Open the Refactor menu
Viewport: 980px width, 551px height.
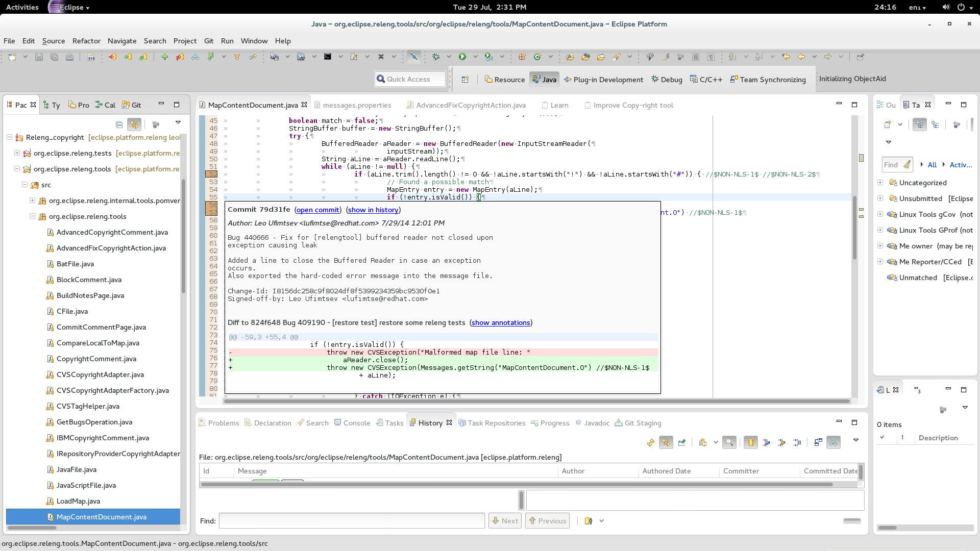pyautogui.click(x=86, y=41)
